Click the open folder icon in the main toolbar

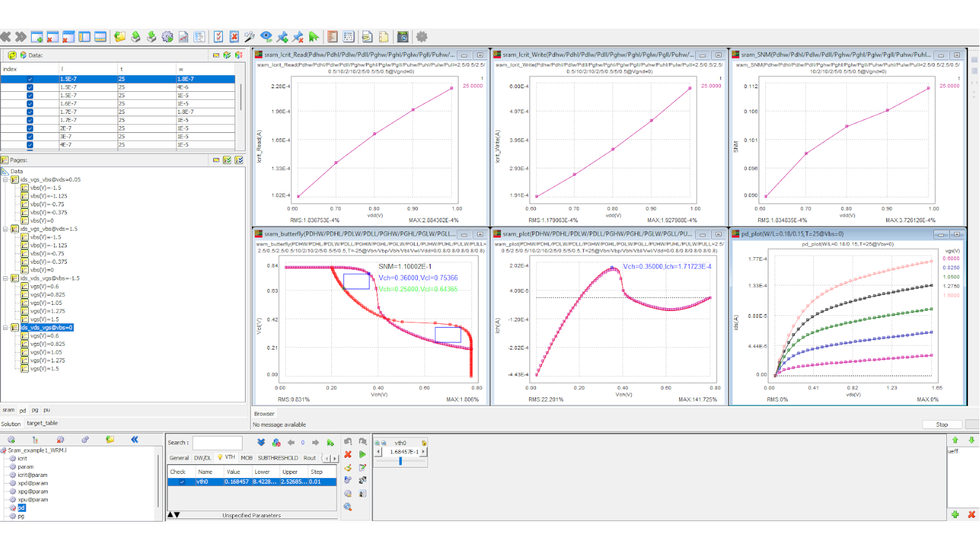pos(119,37)
